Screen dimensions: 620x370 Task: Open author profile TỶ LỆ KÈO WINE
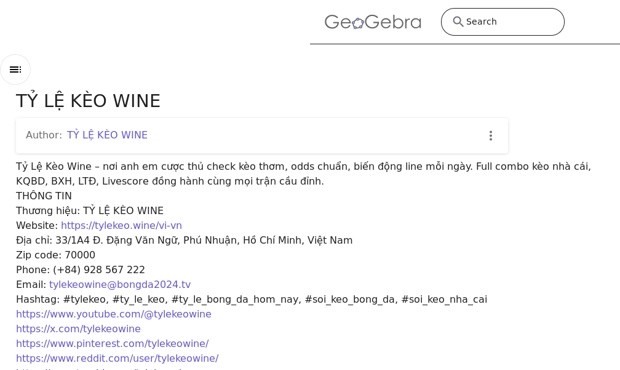(x=107, y=135)
